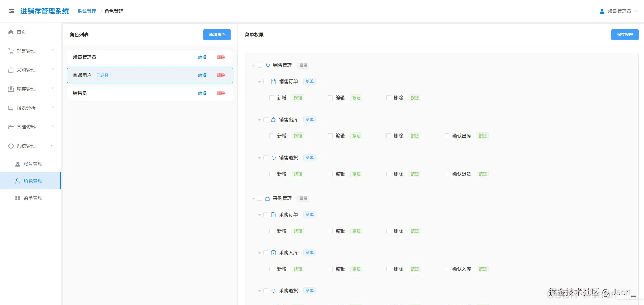Screen dimensions: 644x305
Task: Collapse the 采购订单 tree node arrow
Action: pos(259,215)
